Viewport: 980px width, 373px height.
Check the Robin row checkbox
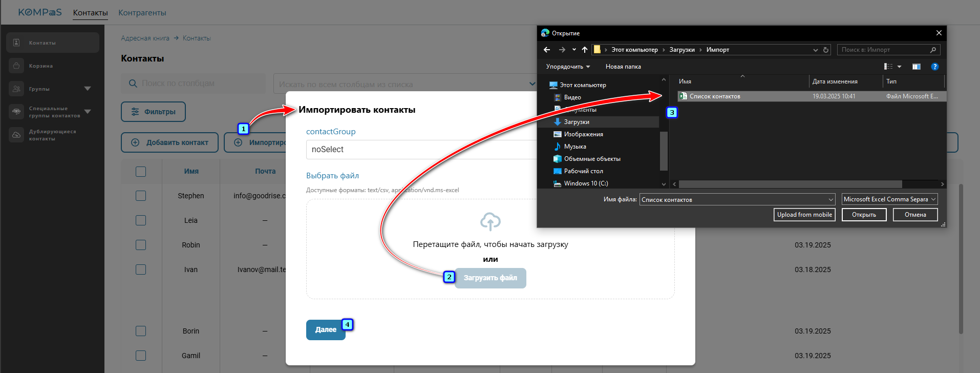pyautogui.click(x=141, y=245)
